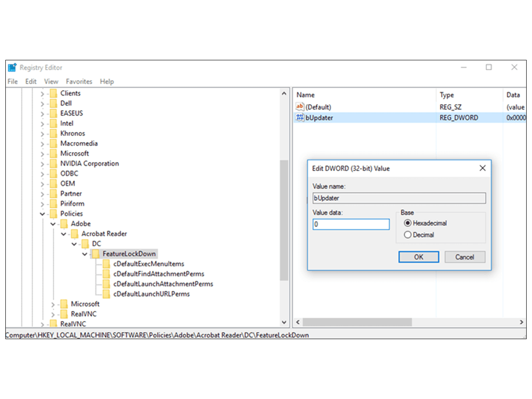Click the OK button
The width and height of the screenshot is (532, 399).
pyautogui.click(x=419, y=257)
